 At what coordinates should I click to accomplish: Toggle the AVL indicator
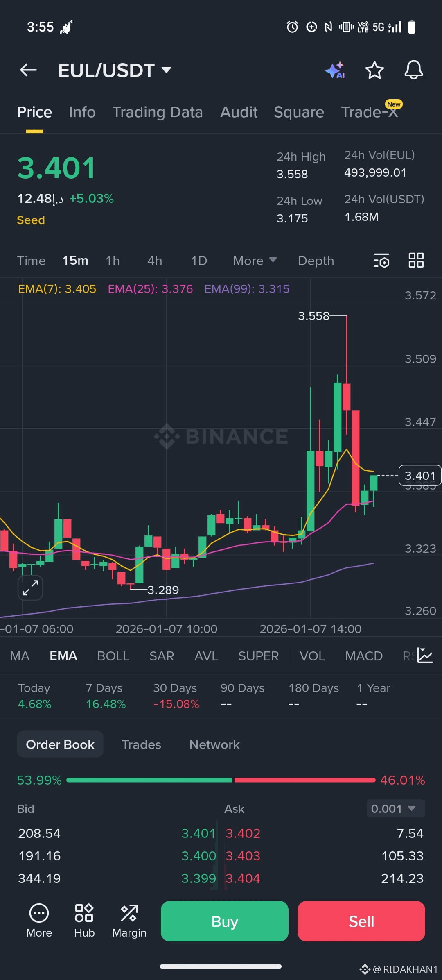pyautogui.click(x=206, y=656)
